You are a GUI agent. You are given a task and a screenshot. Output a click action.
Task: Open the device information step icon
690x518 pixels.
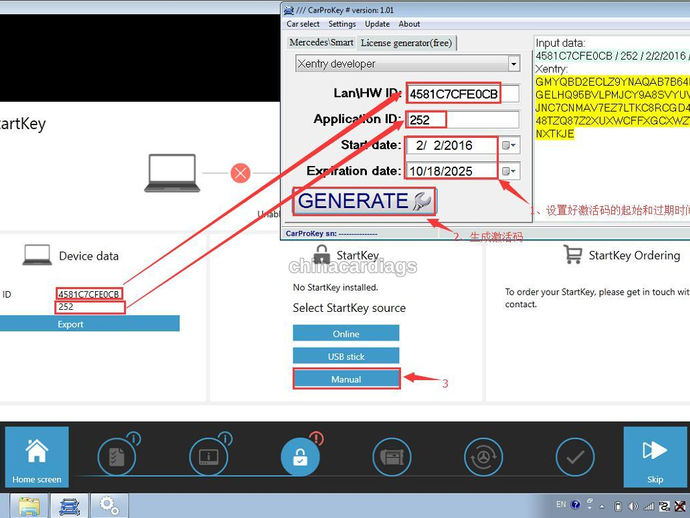[x=208, y=457]
